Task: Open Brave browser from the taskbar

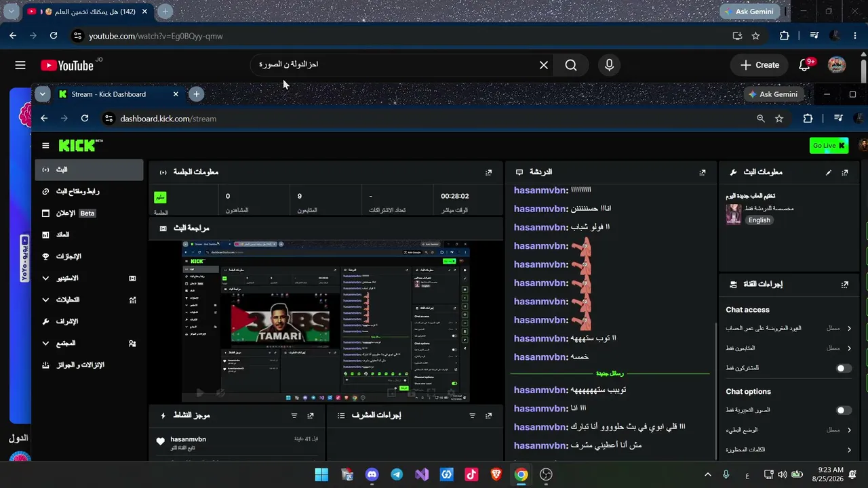Action: 496,474
